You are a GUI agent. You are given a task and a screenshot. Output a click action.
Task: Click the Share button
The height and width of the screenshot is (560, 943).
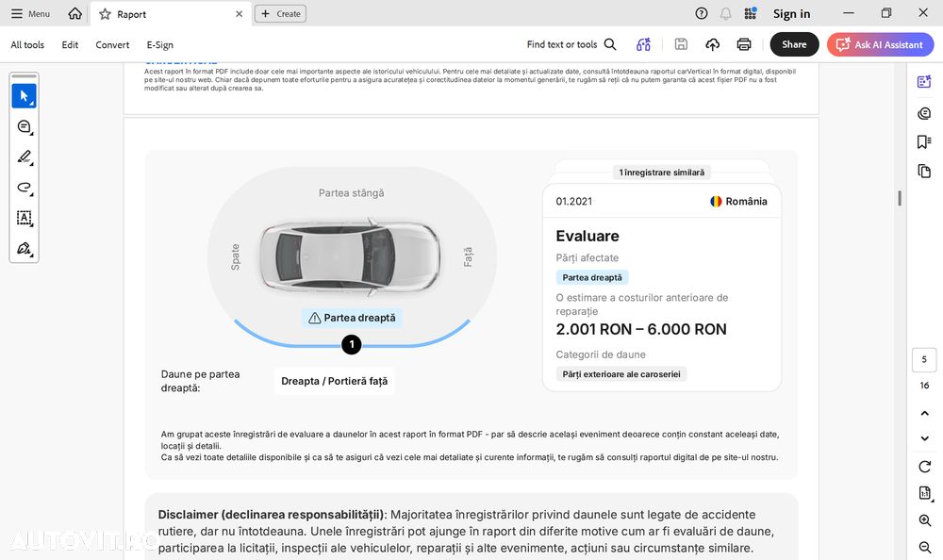pyautogui.click(x=794, y=44)
